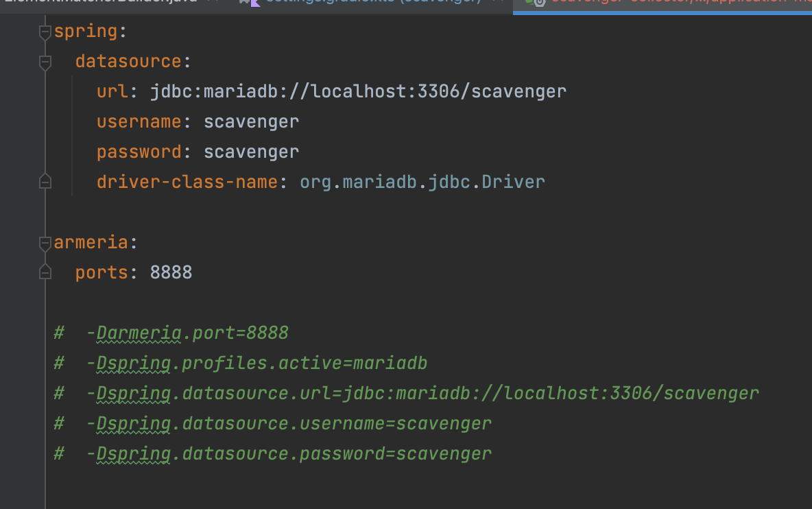Click the armeria key
Screen dimensions: 812x509
(x=91, y=242)
